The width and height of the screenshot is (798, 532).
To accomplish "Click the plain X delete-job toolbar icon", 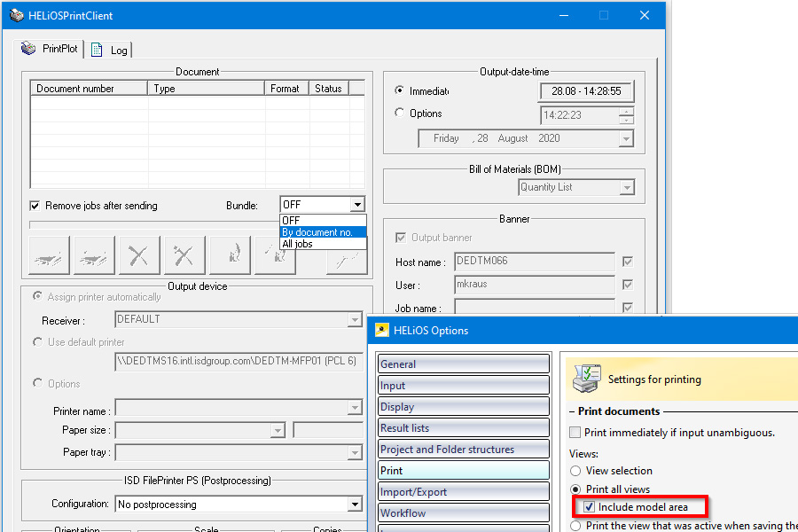I will coord(139,255).
